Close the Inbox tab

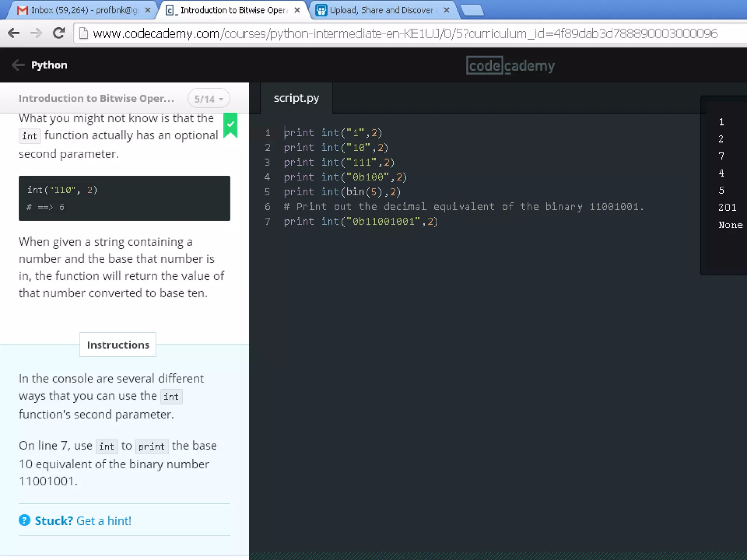148,10
